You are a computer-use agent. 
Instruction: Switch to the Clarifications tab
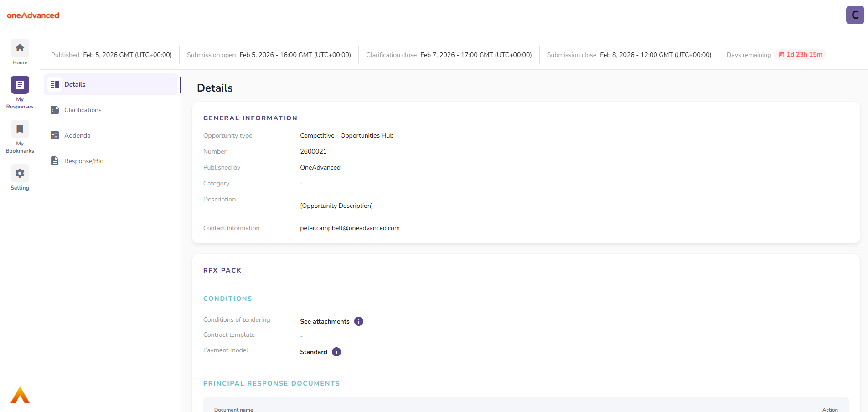point(110,110)
